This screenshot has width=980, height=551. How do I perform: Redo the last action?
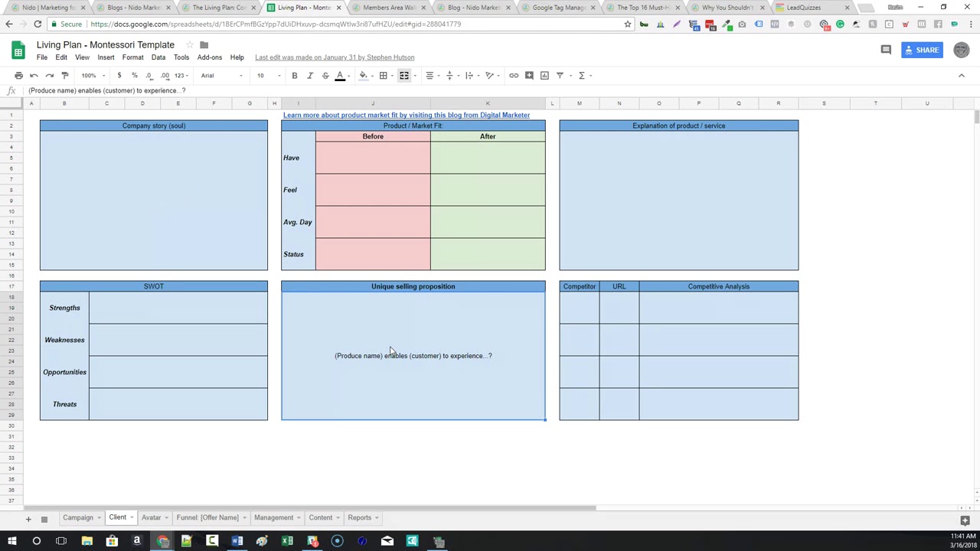coord(49,75)
